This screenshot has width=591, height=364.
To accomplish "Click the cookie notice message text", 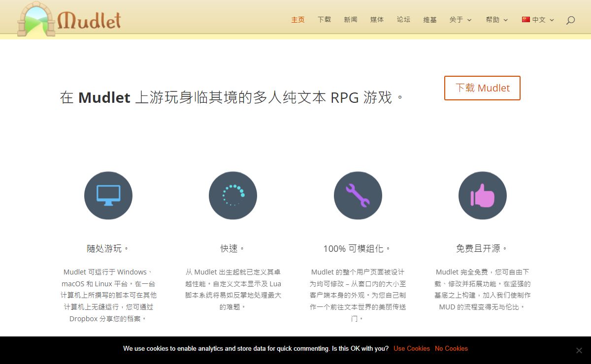I will point(256,348).
